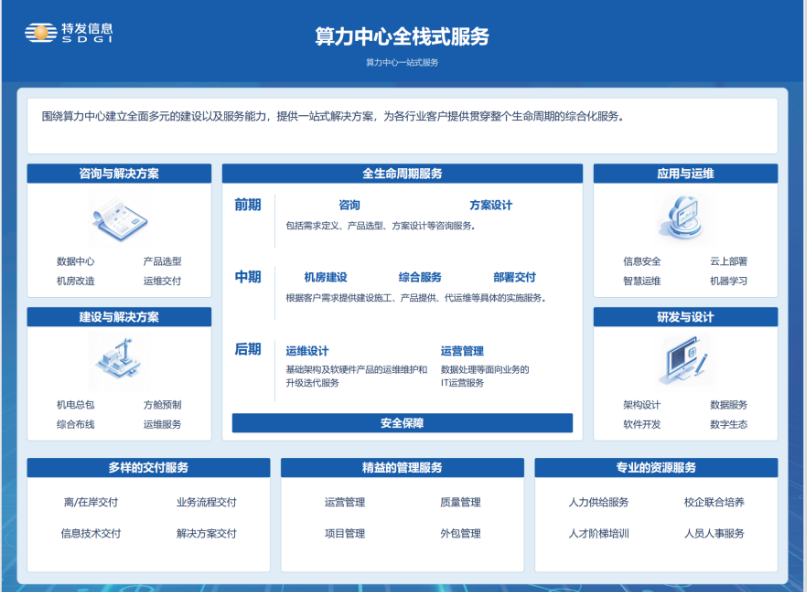Click the 校企联合培养 item

point(714,502)
